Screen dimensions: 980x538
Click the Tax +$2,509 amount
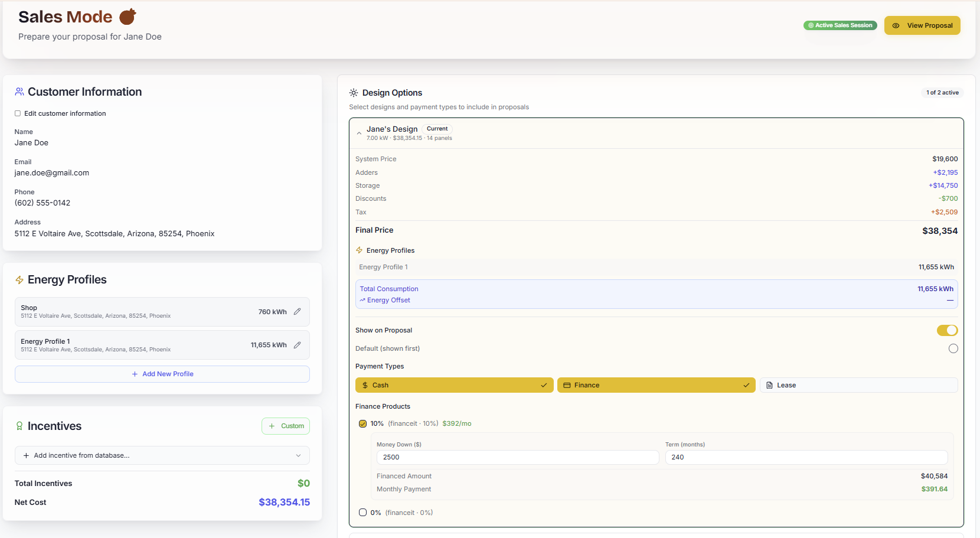click(945, 212)
